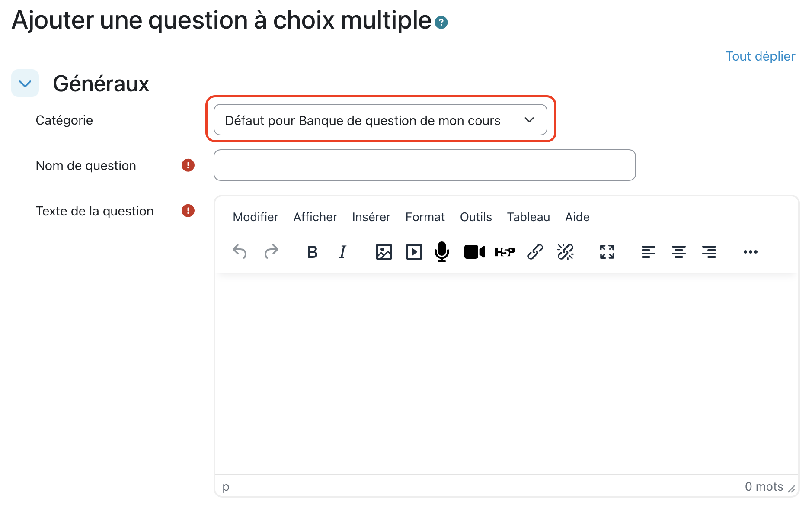Open help icon beside page title
Image resolution: width=812 pixels, height=508 pixels.
(x=441, y=23)
